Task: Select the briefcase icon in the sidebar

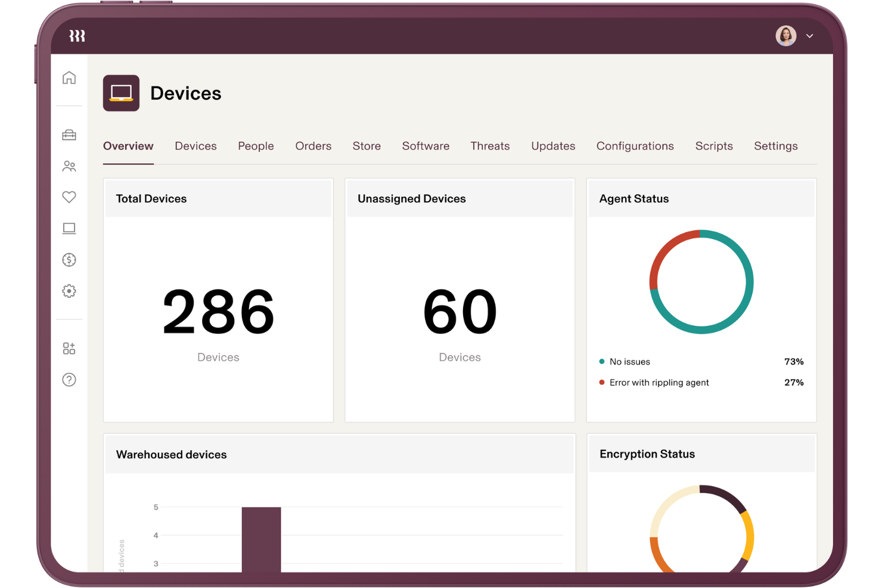Action: 69,135
